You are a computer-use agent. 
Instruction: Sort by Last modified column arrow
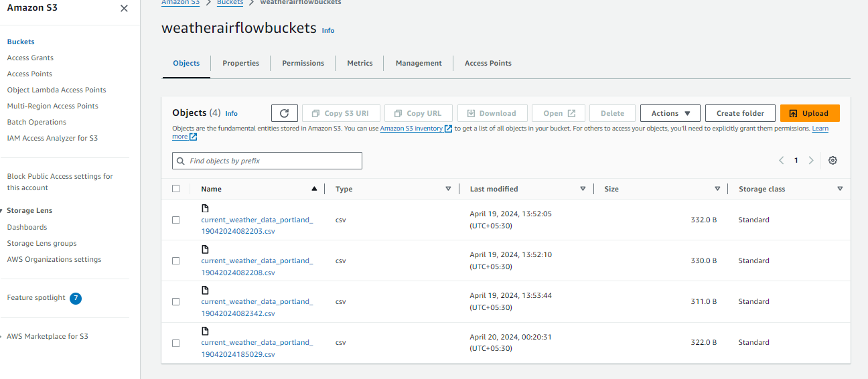coord(583,189)
